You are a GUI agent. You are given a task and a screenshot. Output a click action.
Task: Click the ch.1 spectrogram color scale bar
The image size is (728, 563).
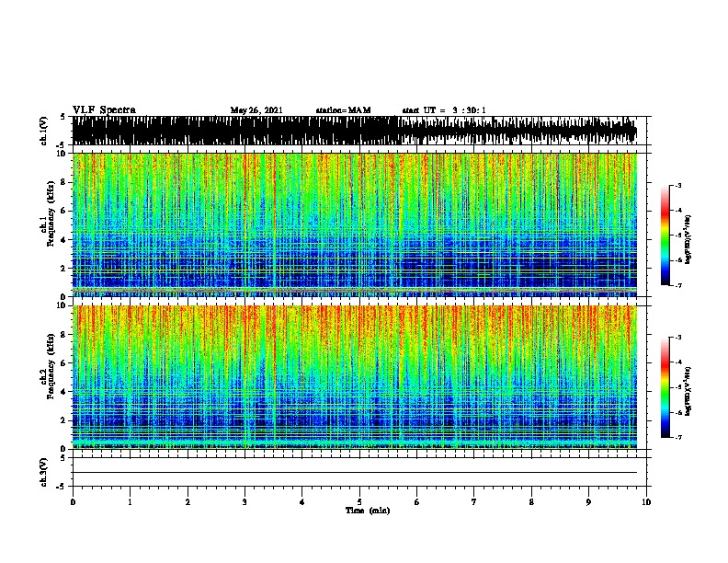(665, 236)
